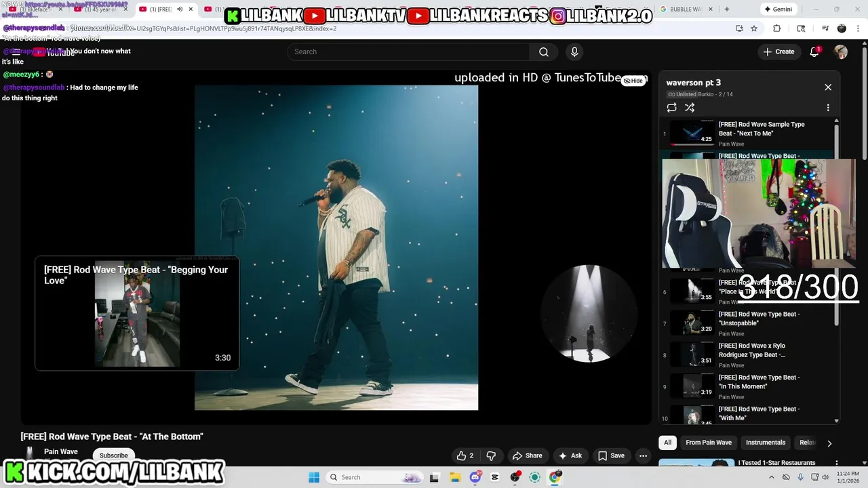Select the From Pain Wave chip
This screenshot has width=868, height=488.
pyautogui.click(x=709, y=443)
